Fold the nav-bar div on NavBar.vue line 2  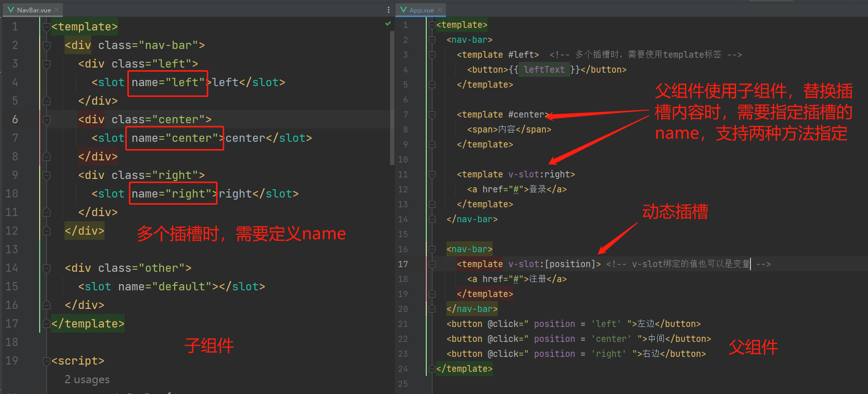46,45
